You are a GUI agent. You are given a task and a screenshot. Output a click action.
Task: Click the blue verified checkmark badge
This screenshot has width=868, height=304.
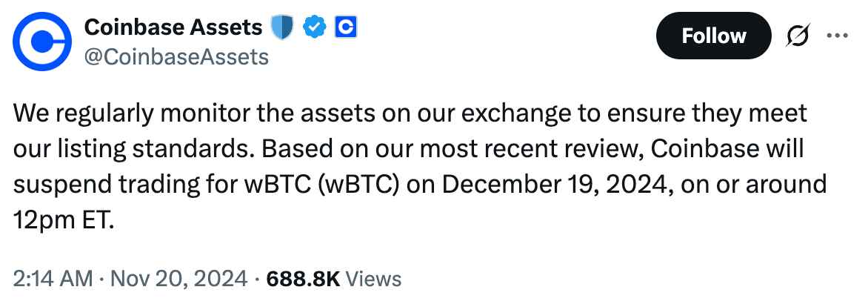point(315,27)
